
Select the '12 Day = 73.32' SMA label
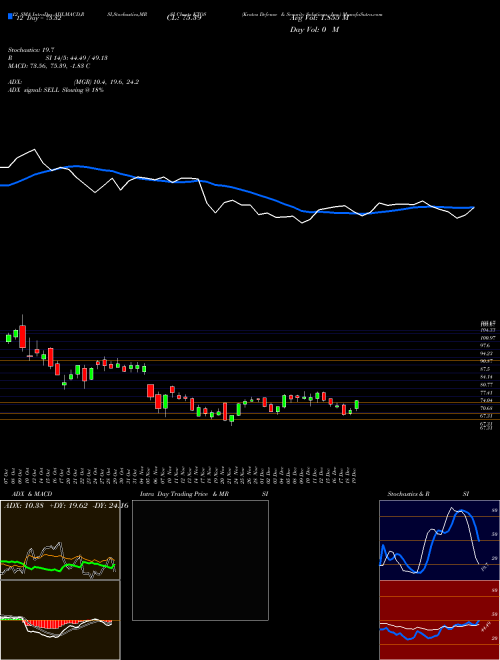(x=37, y=19)
